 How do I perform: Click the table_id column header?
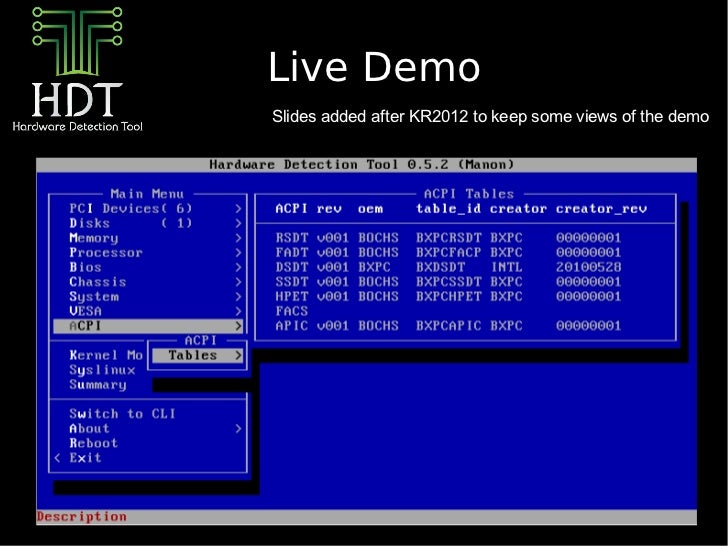pyautogui.click(x=448, y=209)
